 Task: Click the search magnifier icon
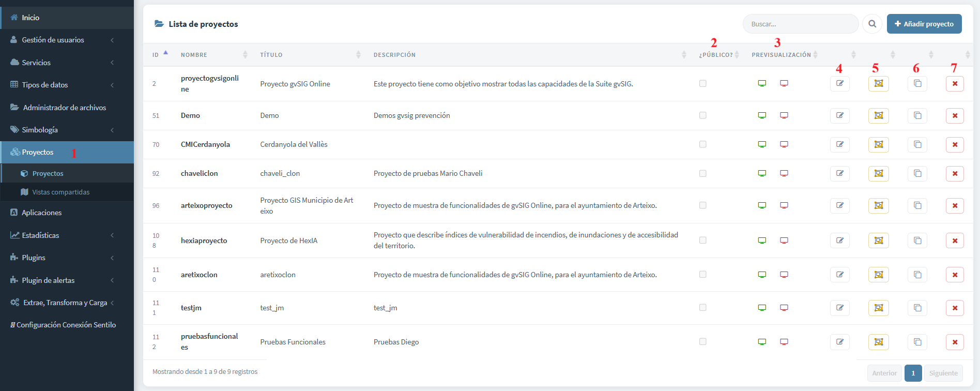(x=872, y=24)
